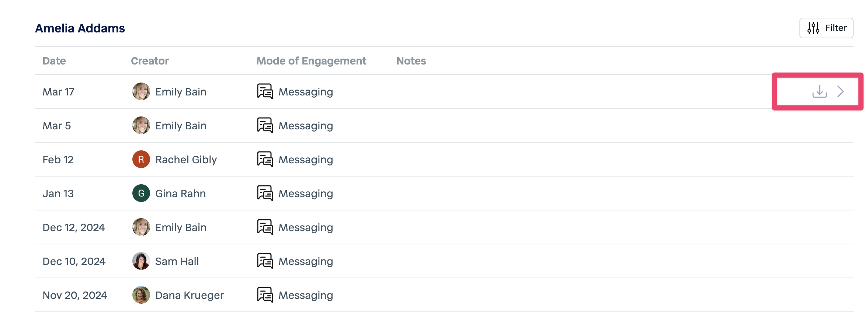
Task: Click Sam Hall's profile photo
Action: click(141, 261)
